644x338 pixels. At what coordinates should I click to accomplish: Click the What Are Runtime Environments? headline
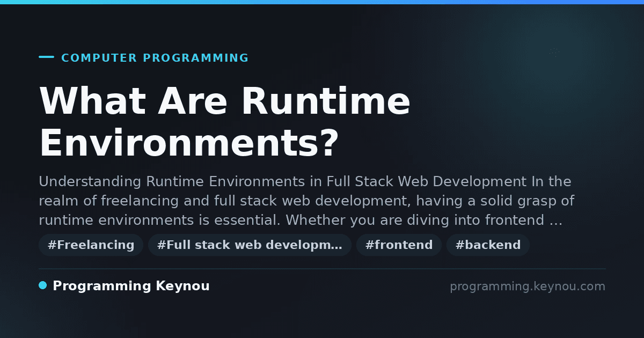(x=224, y=122)
